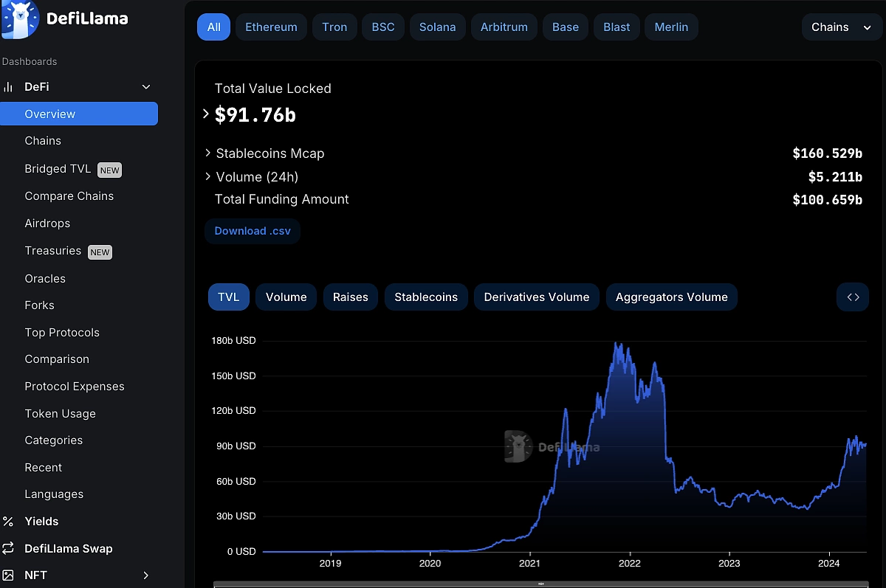Screen dimensions: 886x588
Task: Filter by Blast chain
Action: point(617,27)
